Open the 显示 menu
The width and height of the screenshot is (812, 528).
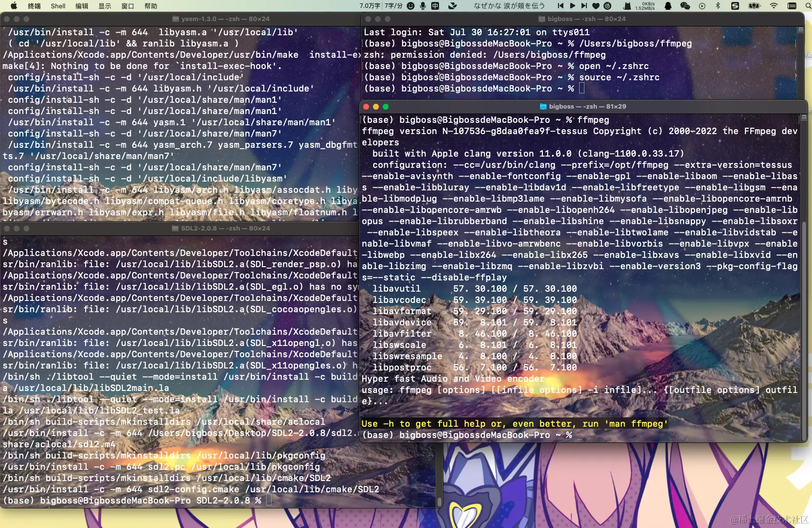[x=105, y=6]
